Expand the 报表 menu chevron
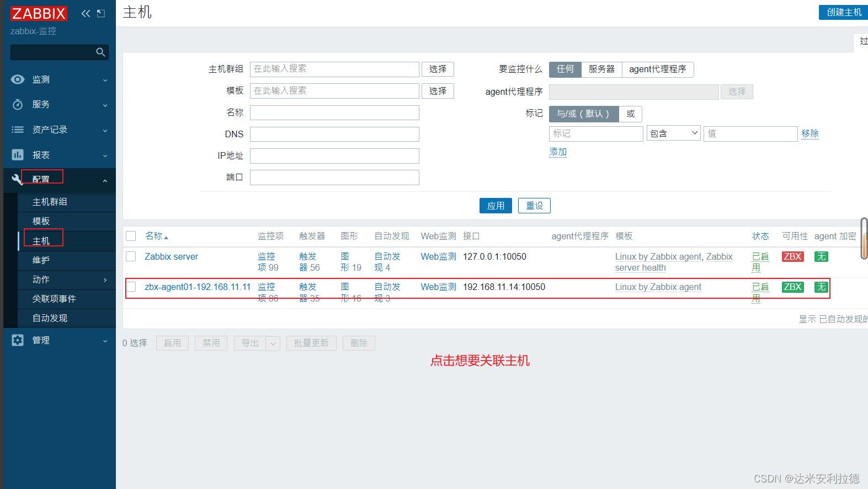The height and width of the screenshot is (489, 868). click(105, 155)
